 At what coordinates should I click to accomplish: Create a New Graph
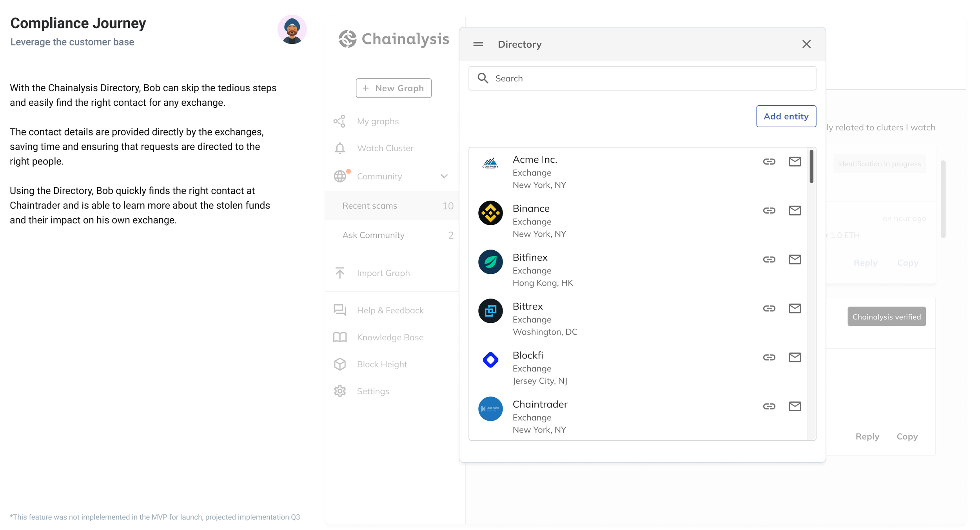[394, 88]
